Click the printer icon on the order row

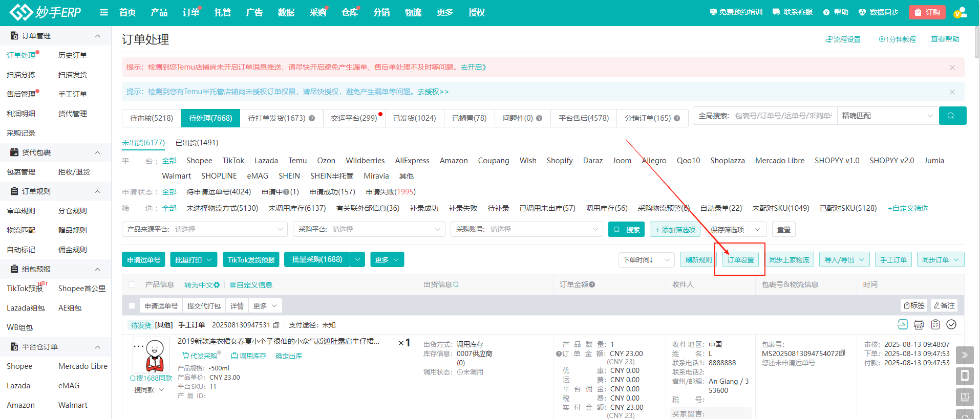(x=919, y=324)
